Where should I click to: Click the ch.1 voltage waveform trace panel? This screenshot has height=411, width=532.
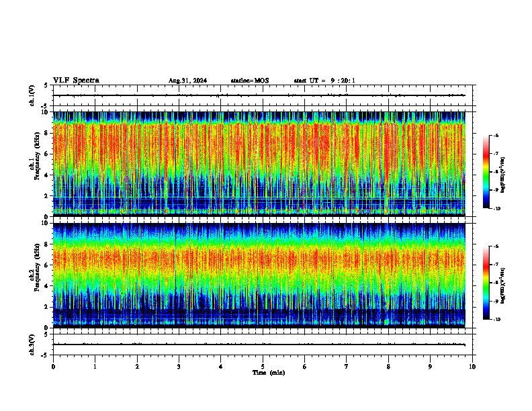[x=263, y=95]
